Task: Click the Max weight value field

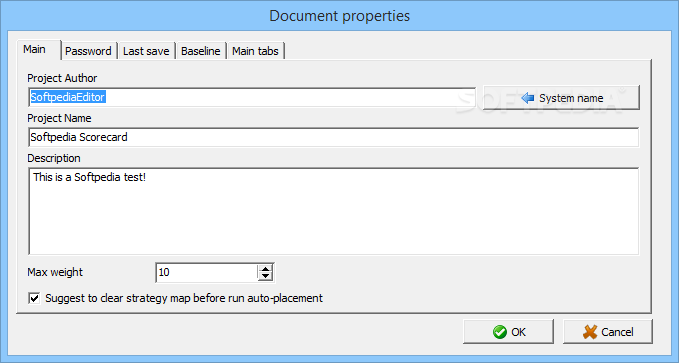Action: click(207, 272)
